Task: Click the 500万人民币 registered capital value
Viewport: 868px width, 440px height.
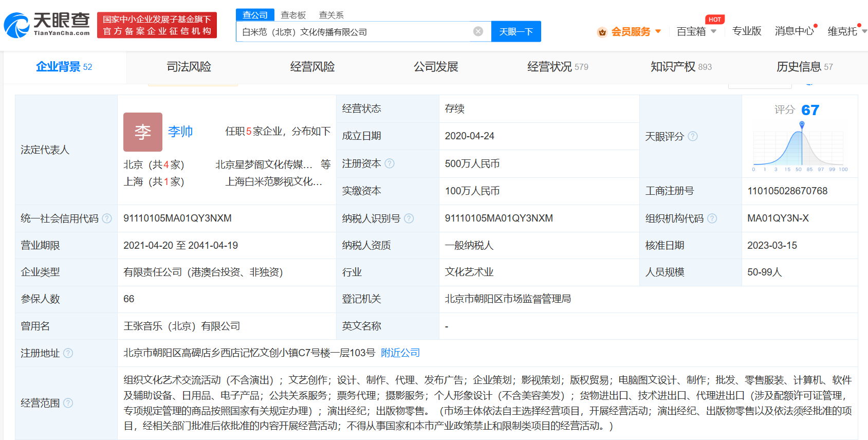Action: [472, 164]
